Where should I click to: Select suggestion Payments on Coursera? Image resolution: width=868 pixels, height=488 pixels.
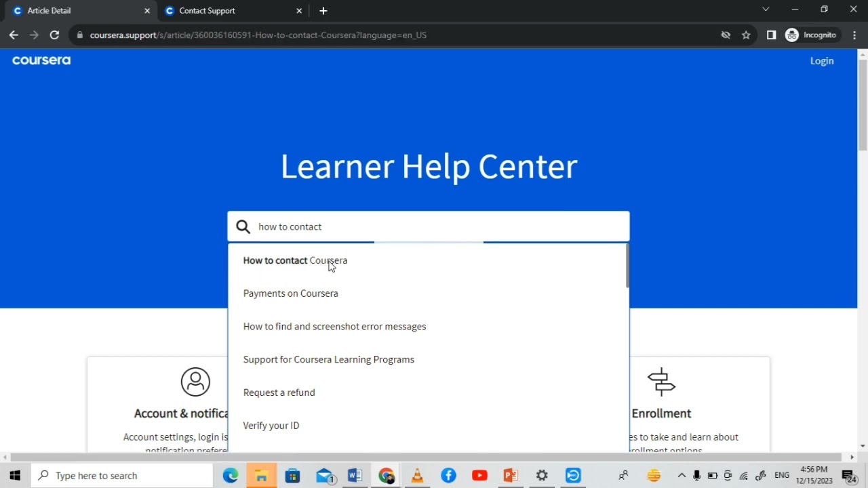[x=428, y=293]
